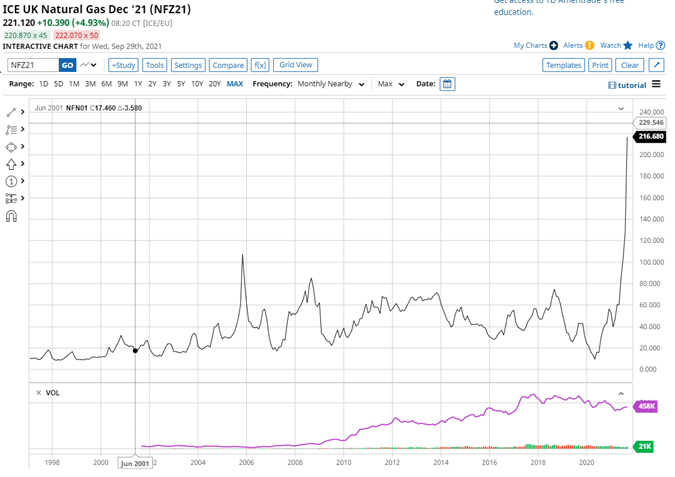Click the Alerts exclamation icon
Viewport: 675px width, 477px height.
pos(589,45)
